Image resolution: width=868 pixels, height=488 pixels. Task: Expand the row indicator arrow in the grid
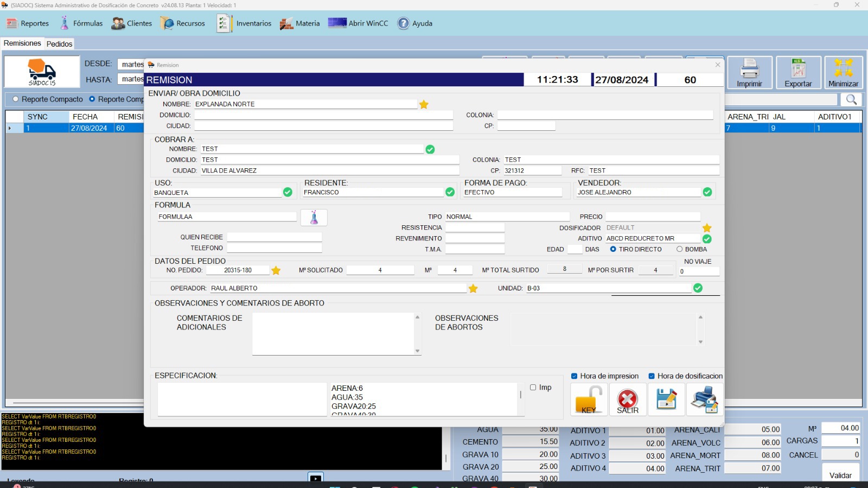pos(10,129)
